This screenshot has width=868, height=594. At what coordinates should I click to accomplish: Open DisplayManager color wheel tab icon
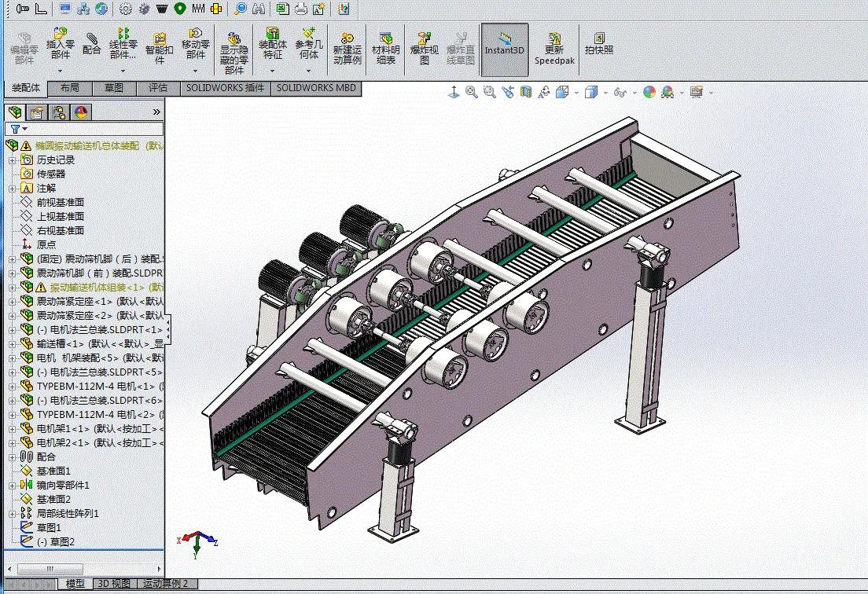click(81, 112)
